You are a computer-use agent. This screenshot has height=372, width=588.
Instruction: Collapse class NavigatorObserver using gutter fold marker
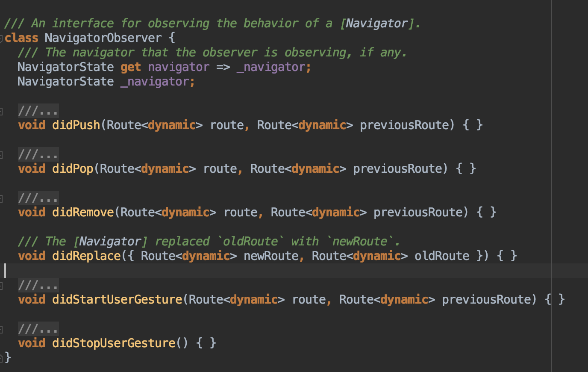2,38
